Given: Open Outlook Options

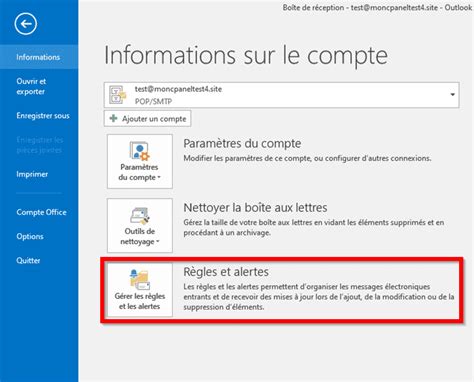Looking at the screenshot, I should click(30, 236).
